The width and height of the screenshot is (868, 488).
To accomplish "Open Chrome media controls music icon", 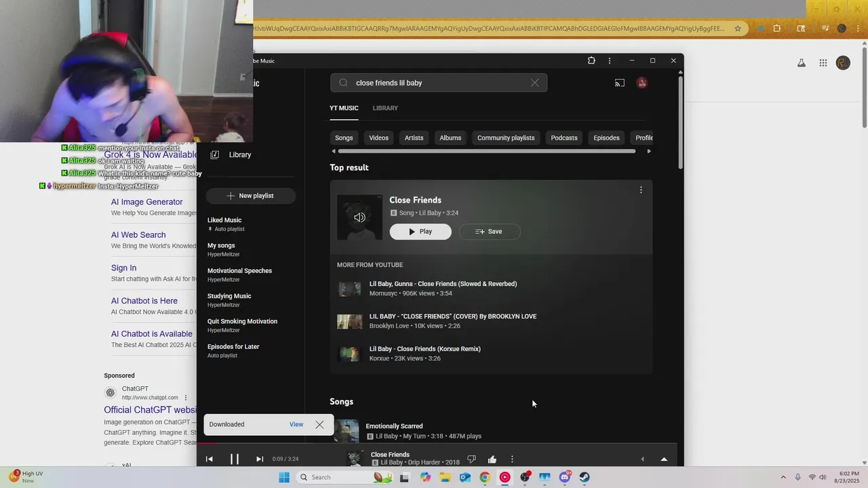I will [825, 28].
